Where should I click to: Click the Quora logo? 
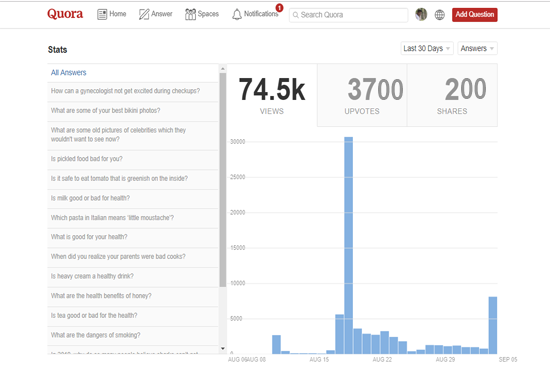click(x=65, y=14)
